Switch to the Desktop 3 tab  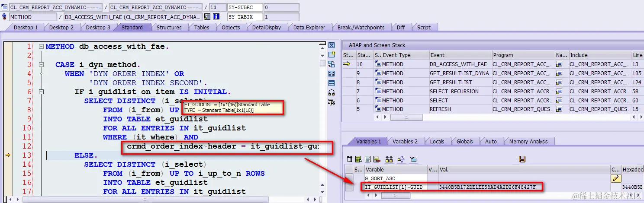pos(98,27)
